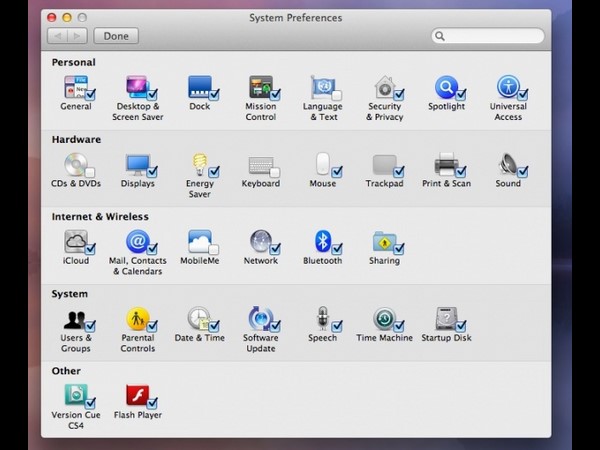Image resolution: width=600 pixels, height=450 pixels.
Task: Open the Universal Access icon
Action: pos(508,87)
